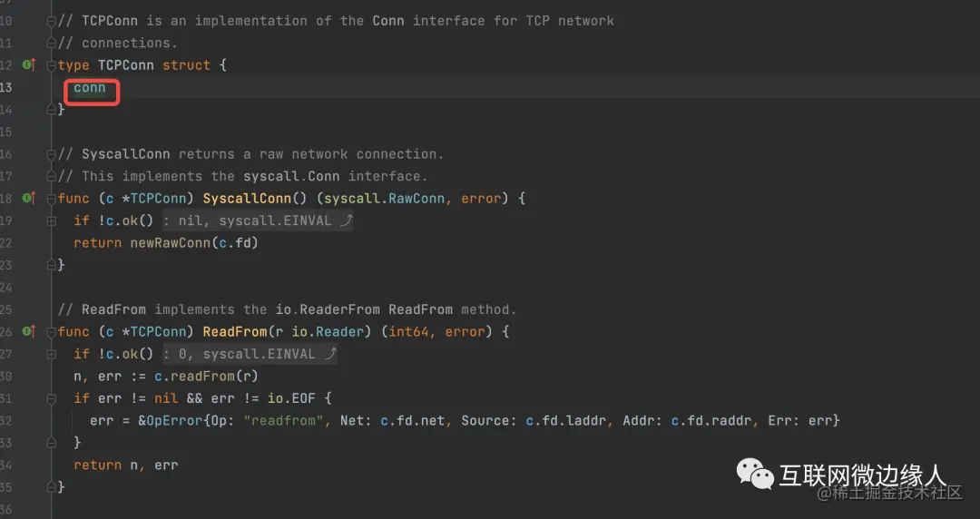Click c.fd.laddr in the OpError literal

point(565,420)
